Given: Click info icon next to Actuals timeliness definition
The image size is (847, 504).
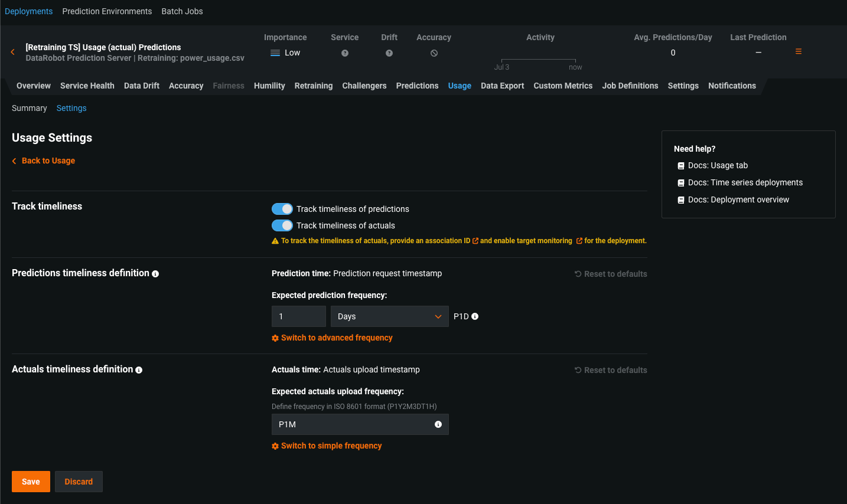Looking at the screenshot, I should point(139,370).
